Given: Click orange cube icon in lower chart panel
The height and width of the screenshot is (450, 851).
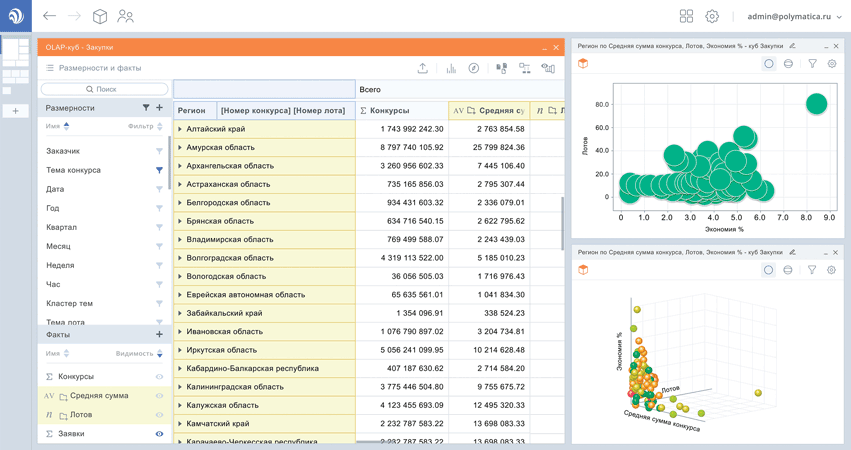Looking at the screenshot, I should click(583, 270).
